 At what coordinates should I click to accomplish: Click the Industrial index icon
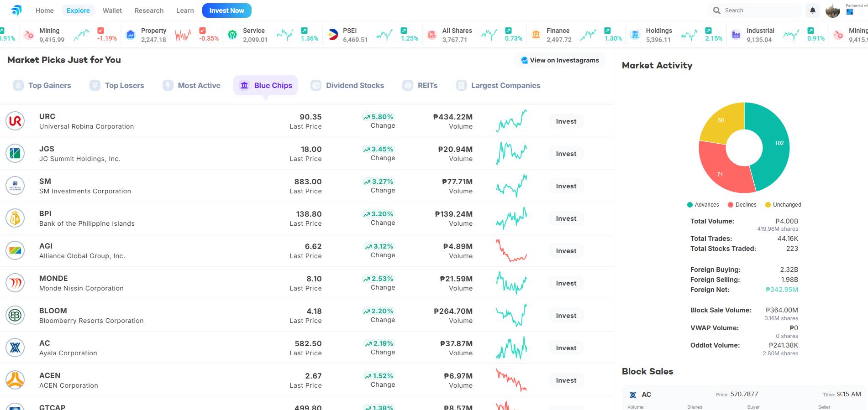click(x=736, y=35)
